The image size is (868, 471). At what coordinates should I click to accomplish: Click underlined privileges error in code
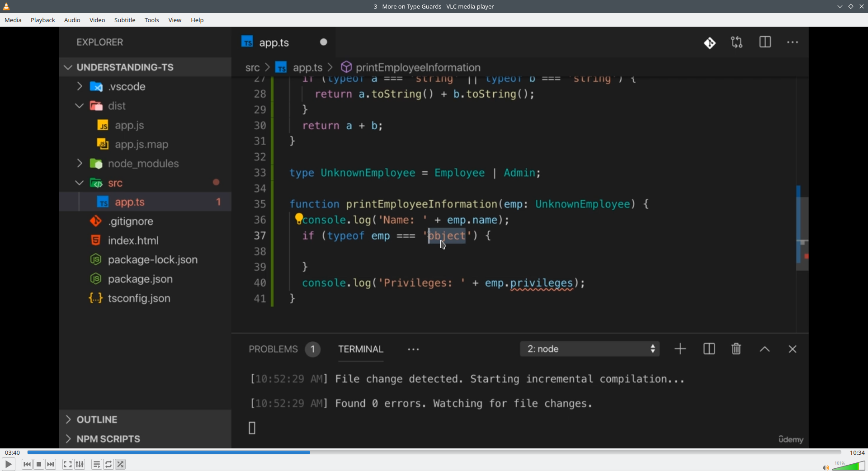click(x=542, y=284)
